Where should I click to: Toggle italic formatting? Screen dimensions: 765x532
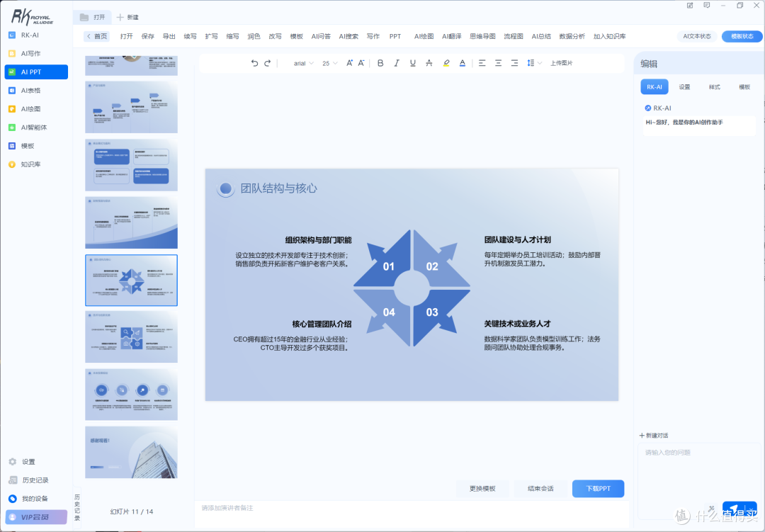(x=396, y=63)
